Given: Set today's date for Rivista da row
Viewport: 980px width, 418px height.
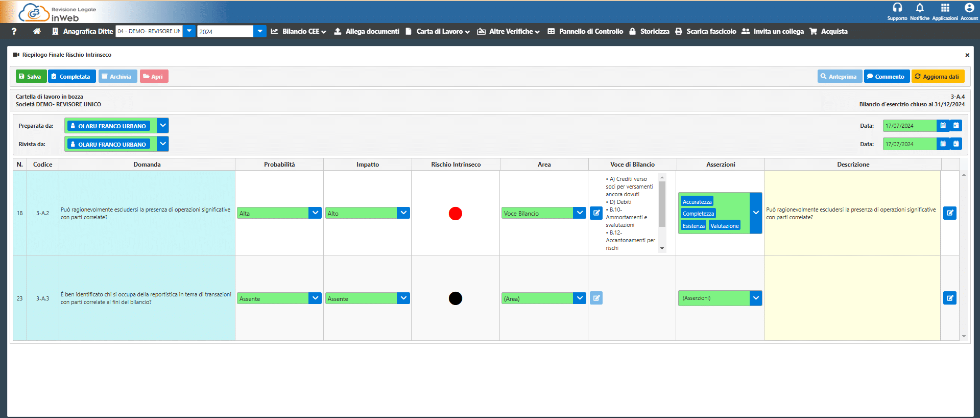Looking at the screenshot, I should [x=956, y=144].
